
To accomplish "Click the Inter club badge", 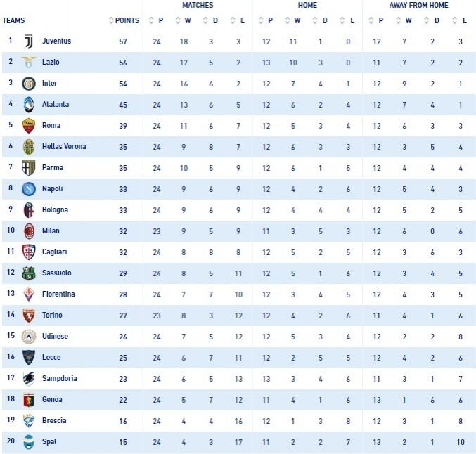I will point(29,84).
